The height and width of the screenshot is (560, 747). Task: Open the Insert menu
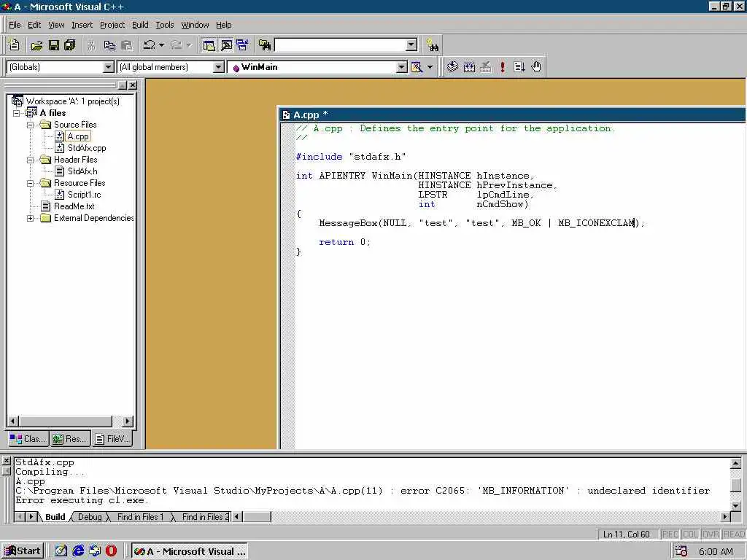click(x=82, y=25)
